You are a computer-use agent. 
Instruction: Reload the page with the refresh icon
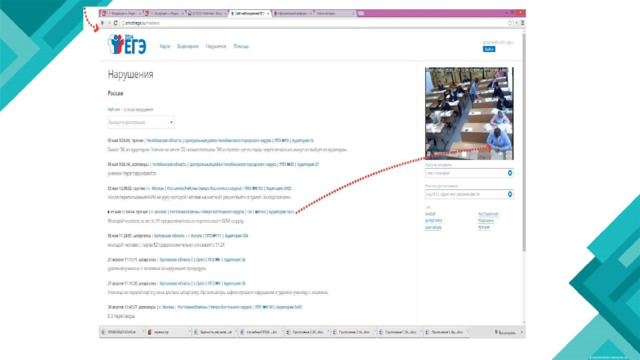point(116,23)
